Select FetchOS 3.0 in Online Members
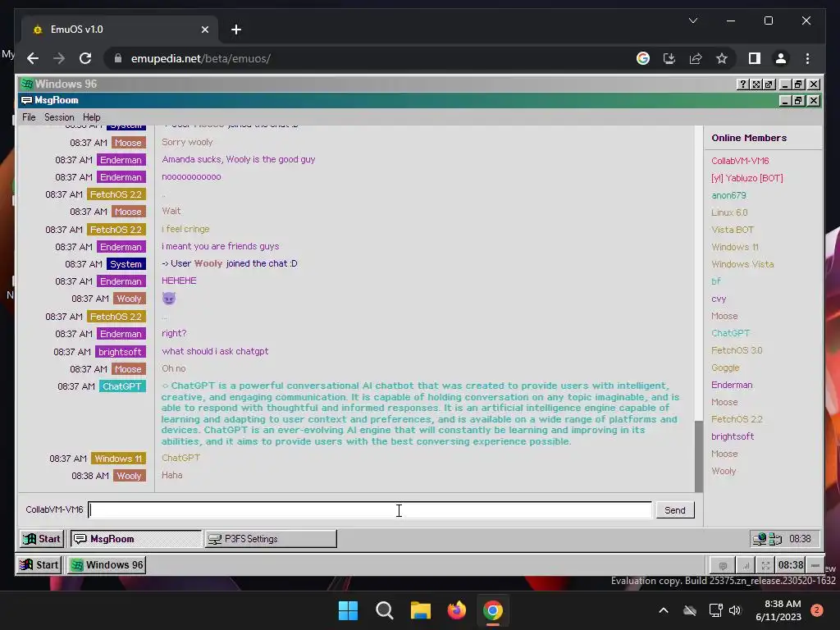Viewport: 840px width, 630px height. [737, 350]
